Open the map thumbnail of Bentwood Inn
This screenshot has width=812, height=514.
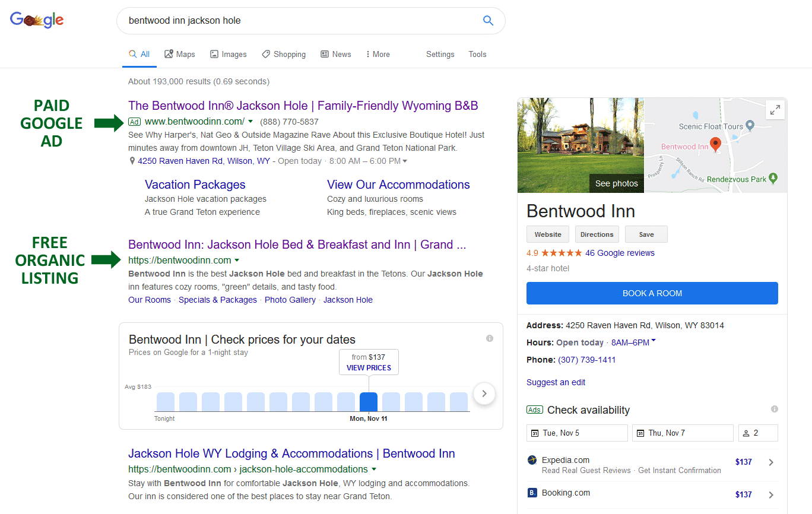pyautogui.click(x=716, y=145)
